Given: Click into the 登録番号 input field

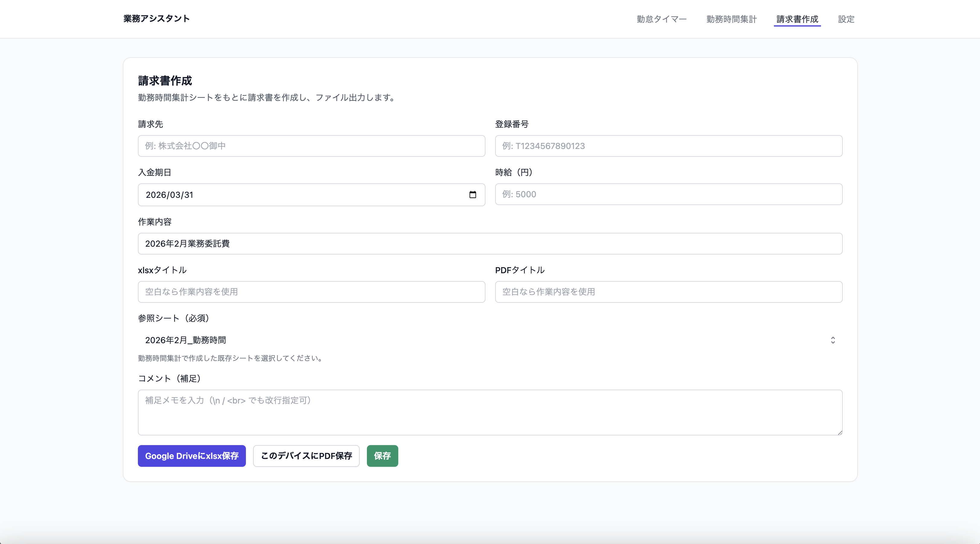Looking at the screenshot, I should (x=668, y=146).
